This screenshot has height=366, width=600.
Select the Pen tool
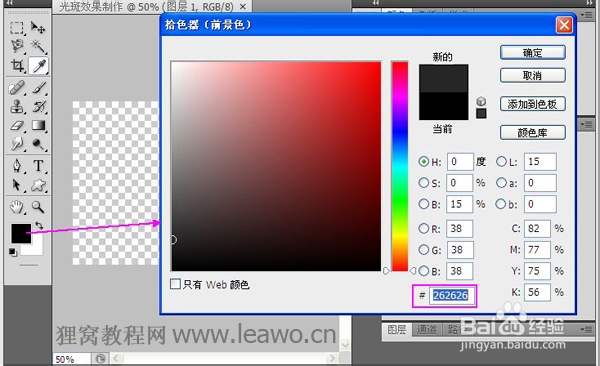click(16, 166)
